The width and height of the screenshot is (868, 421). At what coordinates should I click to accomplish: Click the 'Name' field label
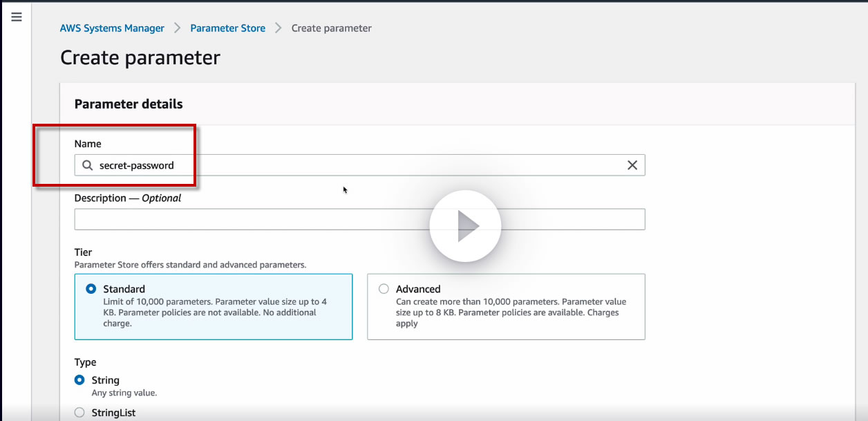pyautogui.click(x=88, y=144)
